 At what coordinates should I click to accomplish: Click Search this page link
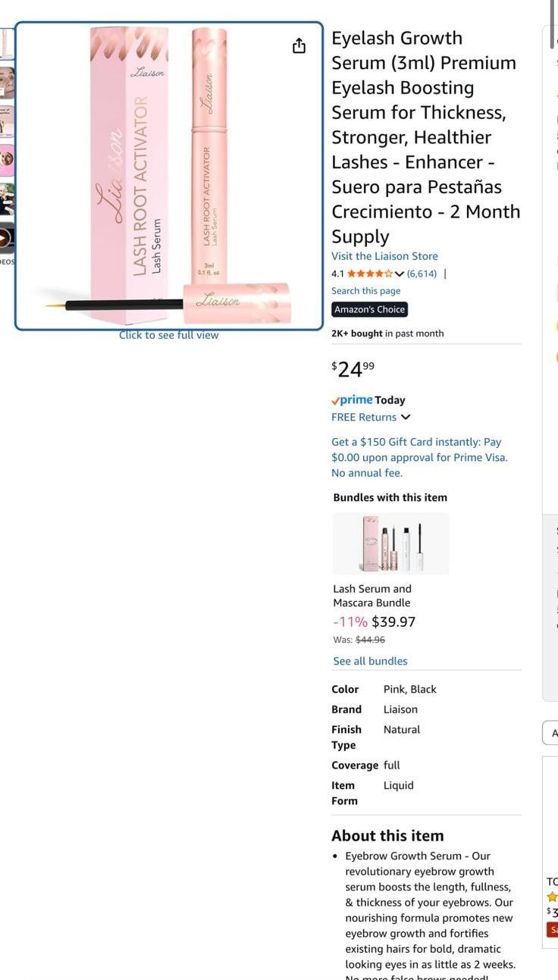[365, 291]
